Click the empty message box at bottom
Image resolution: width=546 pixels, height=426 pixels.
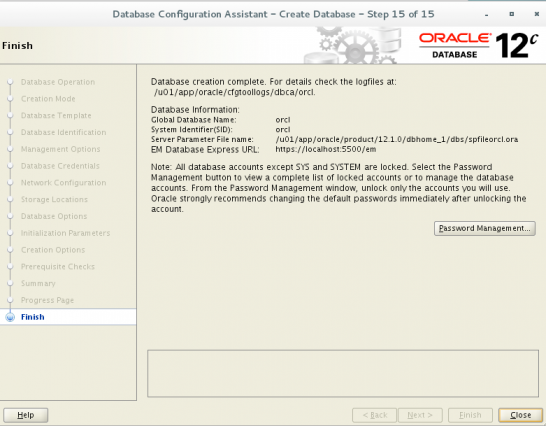point(343,373)
